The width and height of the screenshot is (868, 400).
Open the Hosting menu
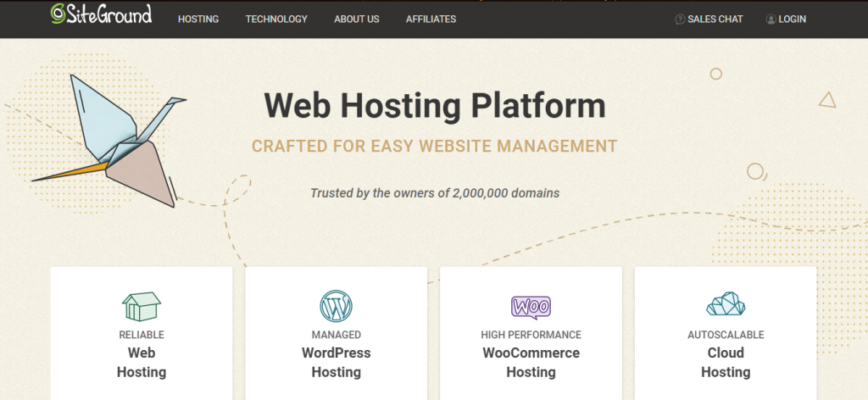click(198, 19)
